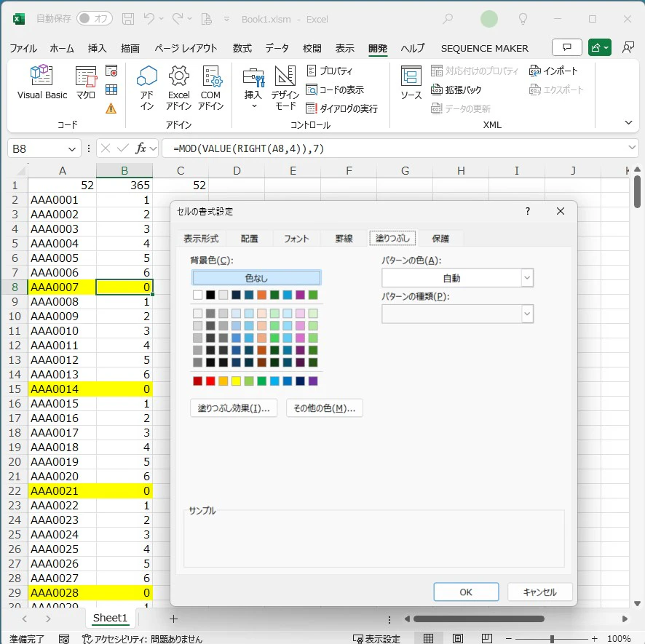The width and height of the screenshot is (645, 644).
Task: Expand the formula bar chevron
Action: click(632, 148)
